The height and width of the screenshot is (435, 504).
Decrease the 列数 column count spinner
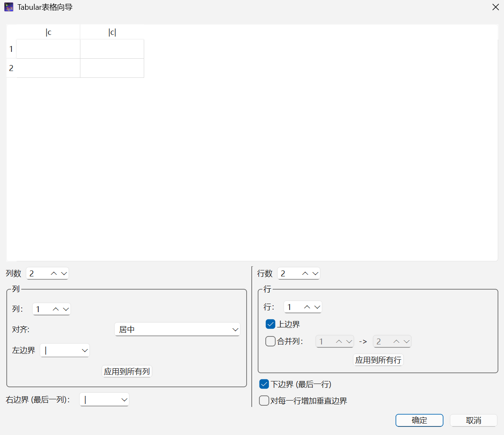click(x=64, y=273)
